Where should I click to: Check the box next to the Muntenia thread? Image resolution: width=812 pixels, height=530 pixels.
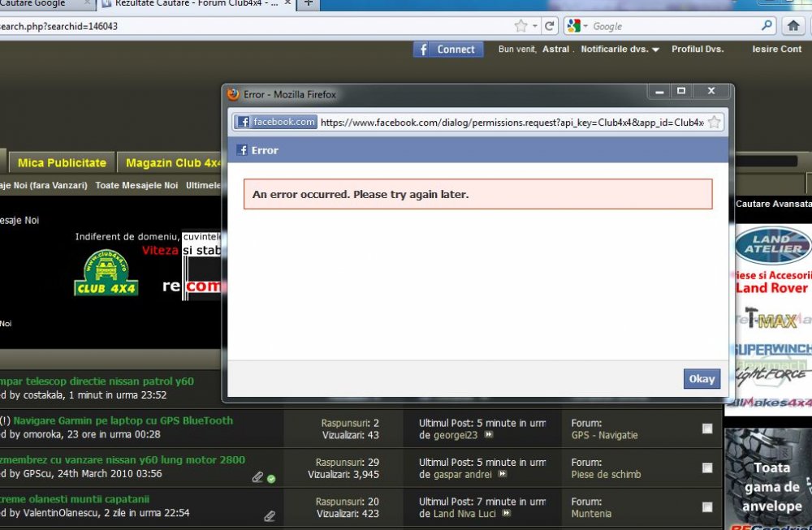point(707,506)
